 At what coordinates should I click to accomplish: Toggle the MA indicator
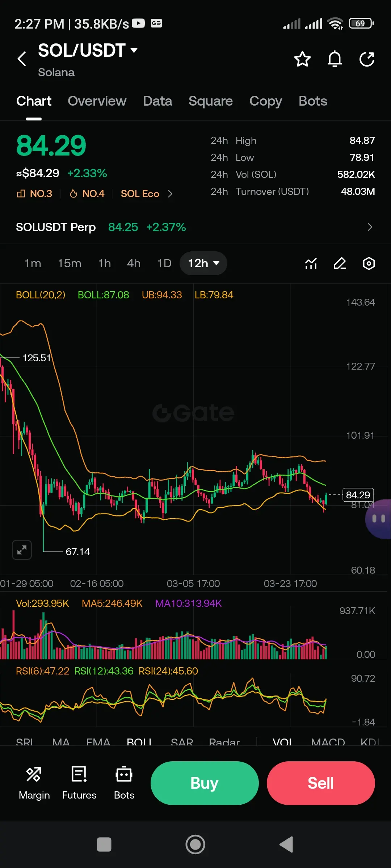click(x=61, y=742)
